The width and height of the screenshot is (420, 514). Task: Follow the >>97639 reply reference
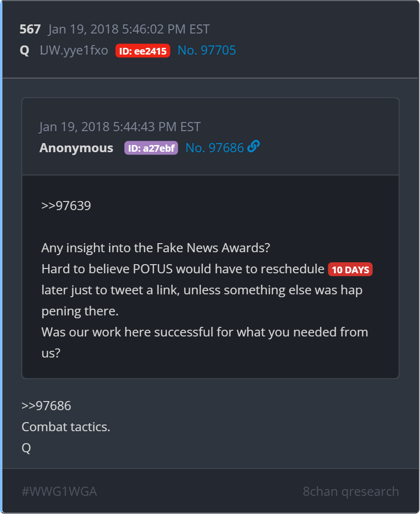point(66,206)
